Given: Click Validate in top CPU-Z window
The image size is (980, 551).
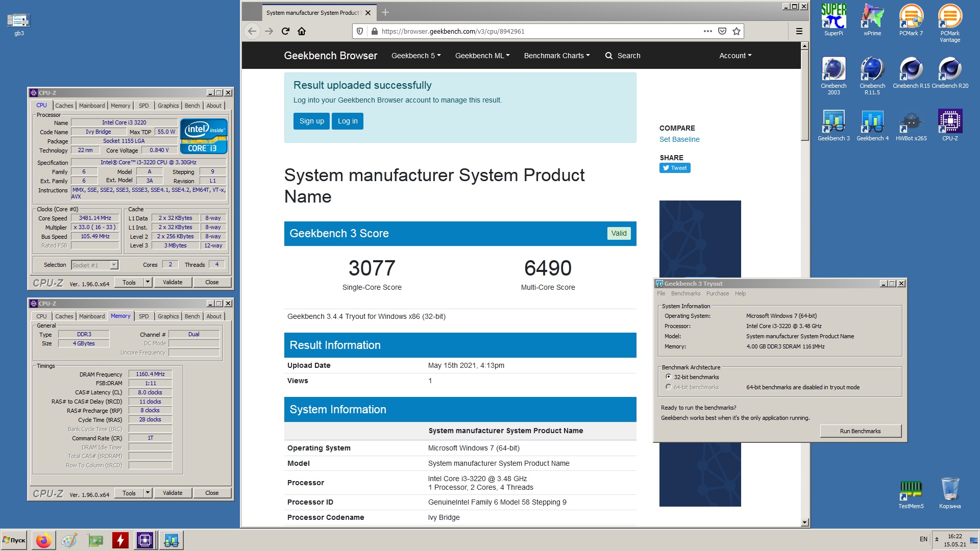Looking at the screenshot, I should tap(173, 282).
